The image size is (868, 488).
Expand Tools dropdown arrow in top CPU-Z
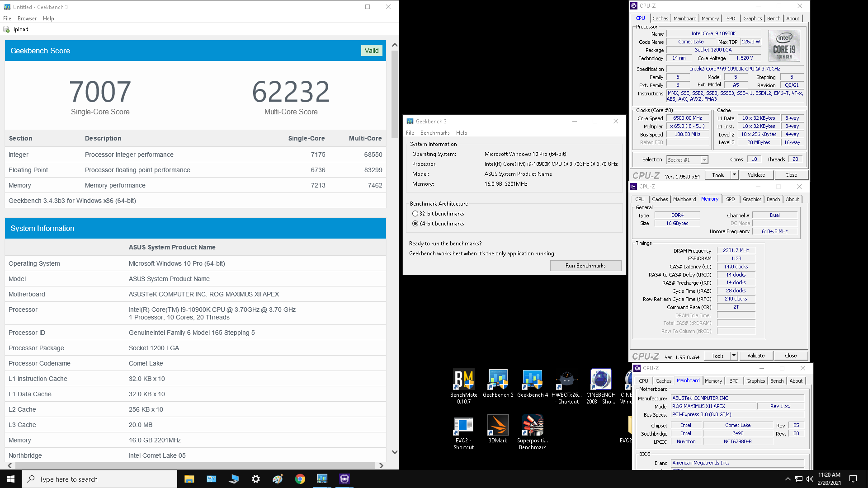(x=734, y=175)
